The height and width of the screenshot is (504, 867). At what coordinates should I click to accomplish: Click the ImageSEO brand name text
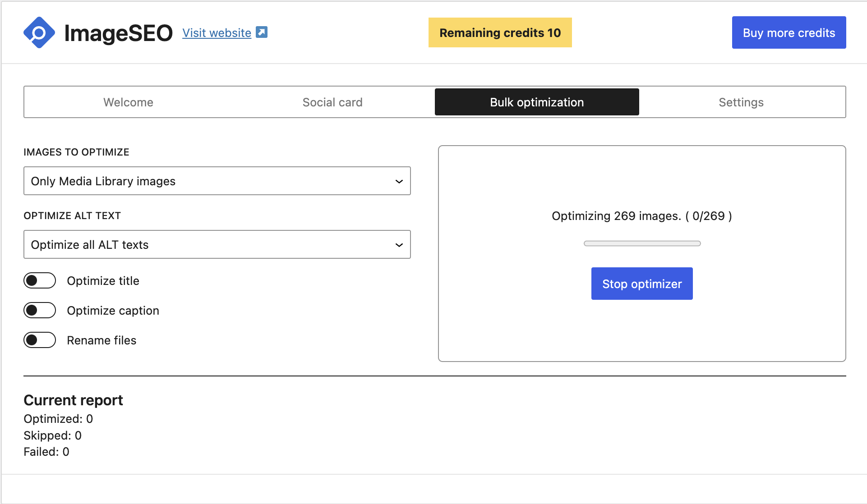coord(118,33)
